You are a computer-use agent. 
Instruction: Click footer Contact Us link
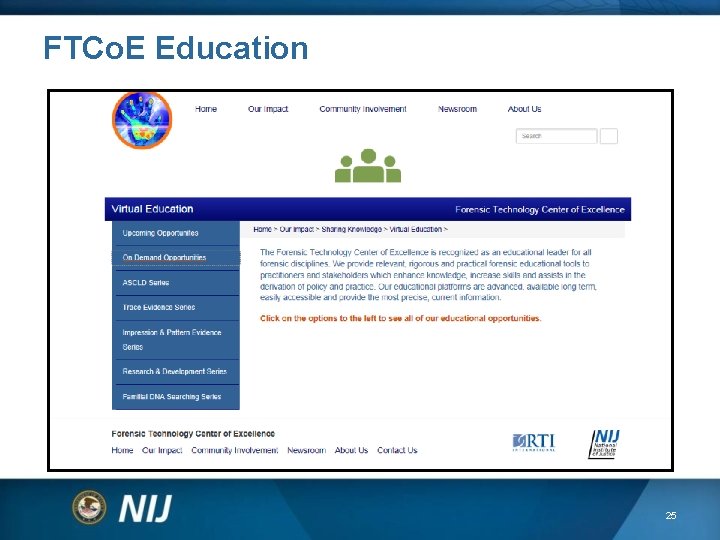(397, 450)
